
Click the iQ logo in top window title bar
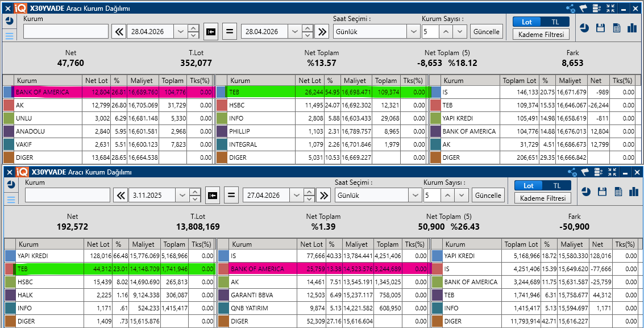(20, 8)
